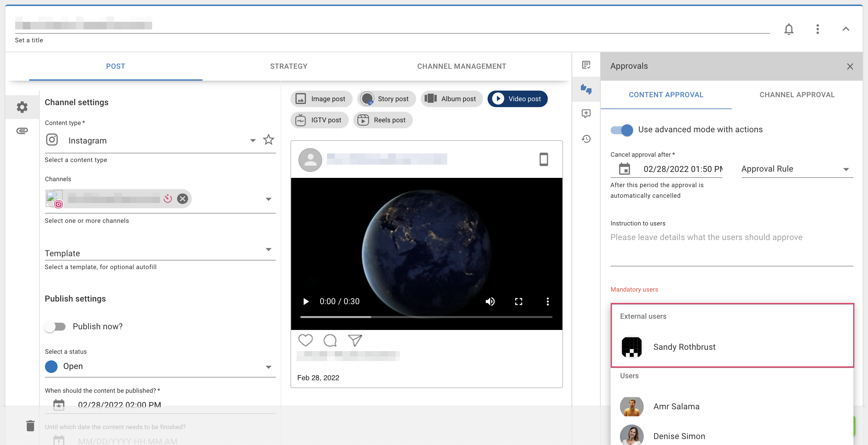Select external user Sandy Rothbrust
This screenshot has width=868, height=445.
pyautogui.click(x=732, y=347)
